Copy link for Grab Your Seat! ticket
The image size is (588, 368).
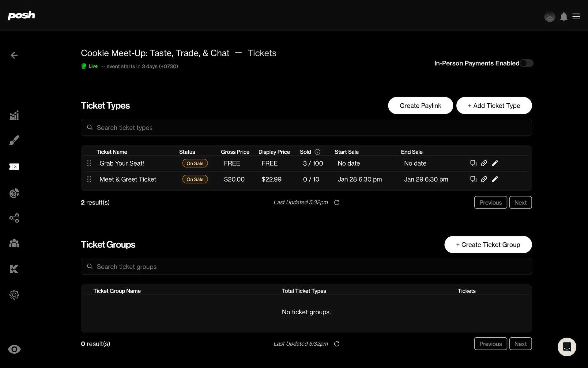pos(484,163)
